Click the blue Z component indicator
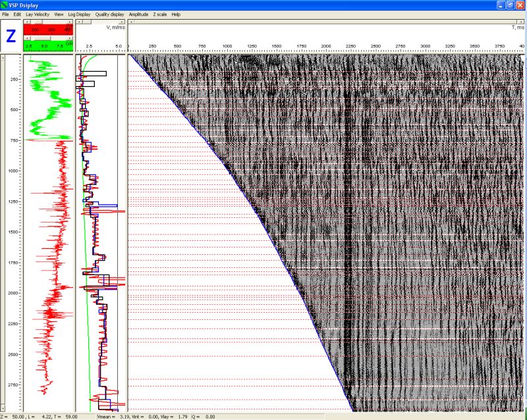Viewport: 527px width, 420px height. 11,36
